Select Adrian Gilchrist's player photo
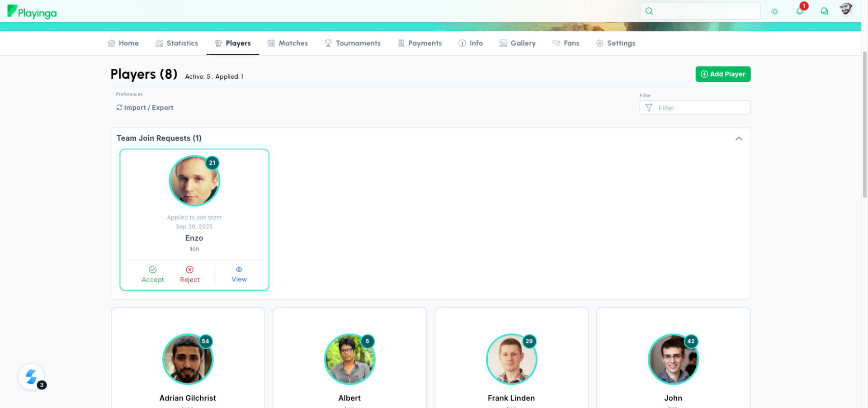Screen dimensions: 868x408 [188, 360]
